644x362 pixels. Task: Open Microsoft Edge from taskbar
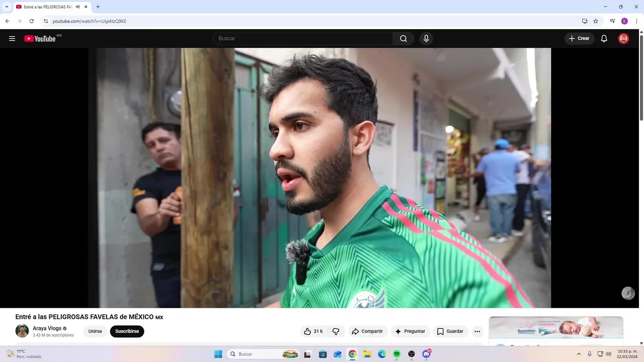tap(382, 354)
